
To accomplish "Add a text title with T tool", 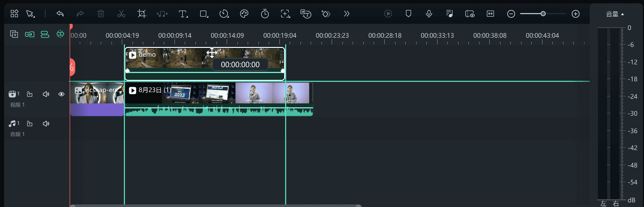I will [183, 14].
